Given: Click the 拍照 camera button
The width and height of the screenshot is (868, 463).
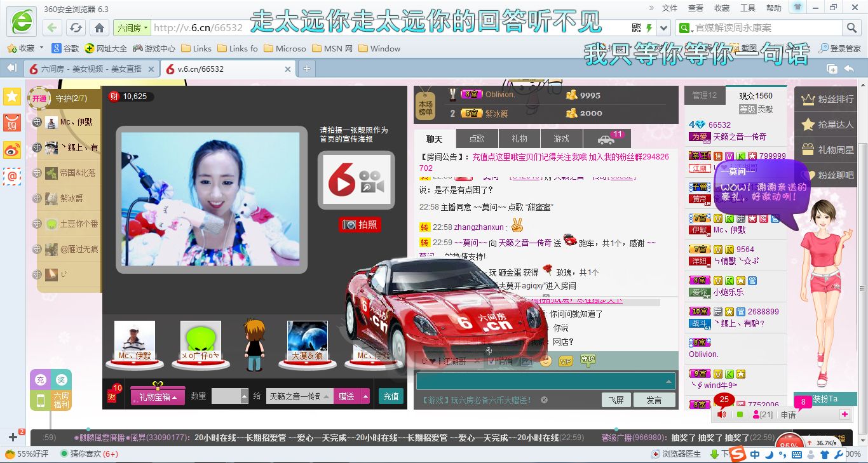Looking at the screenshot, I should pyautogui.click(x=360, y=224).
